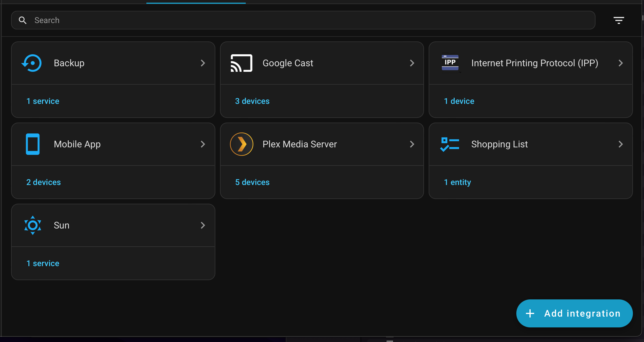Open the 2 devices link under Mobile App

click(x=44, y=182)
